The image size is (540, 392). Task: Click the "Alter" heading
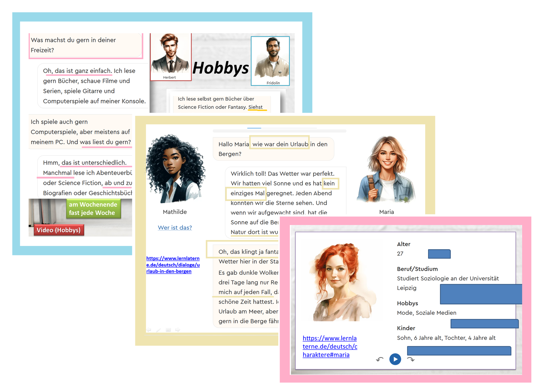tap(404, 244)
